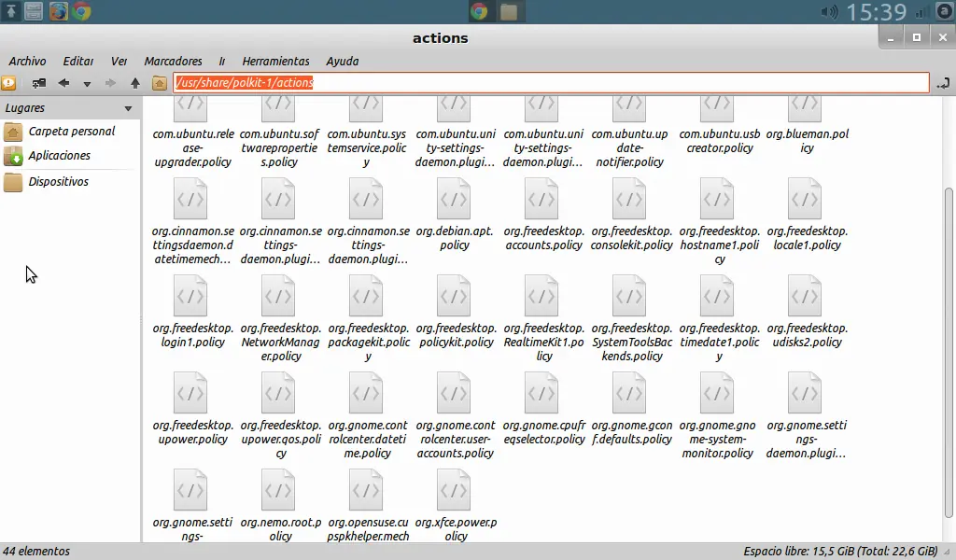Viewport: 956px width, 560px height.
Task: Select org.gnome.cpufreqselector.policy file icon
Action: pyautogui.click(x=541, y=392)
